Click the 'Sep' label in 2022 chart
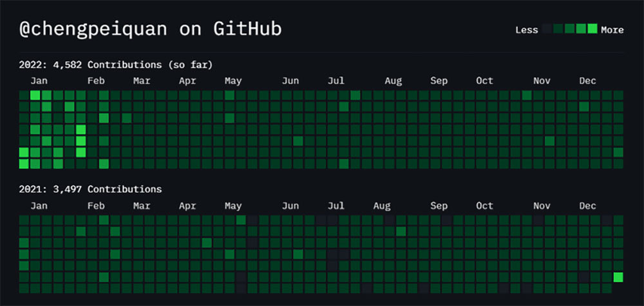The width and height of the screenshot is (644, 306). point(439,81)
